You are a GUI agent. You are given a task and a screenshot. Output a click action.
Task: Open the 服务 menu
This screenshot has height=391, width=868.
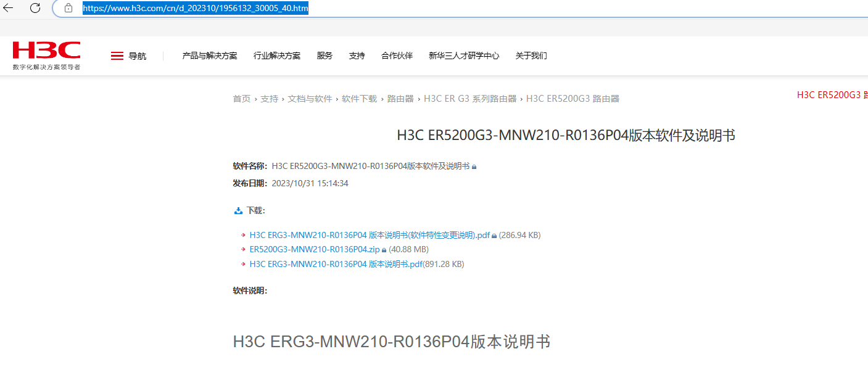[324, 56]
